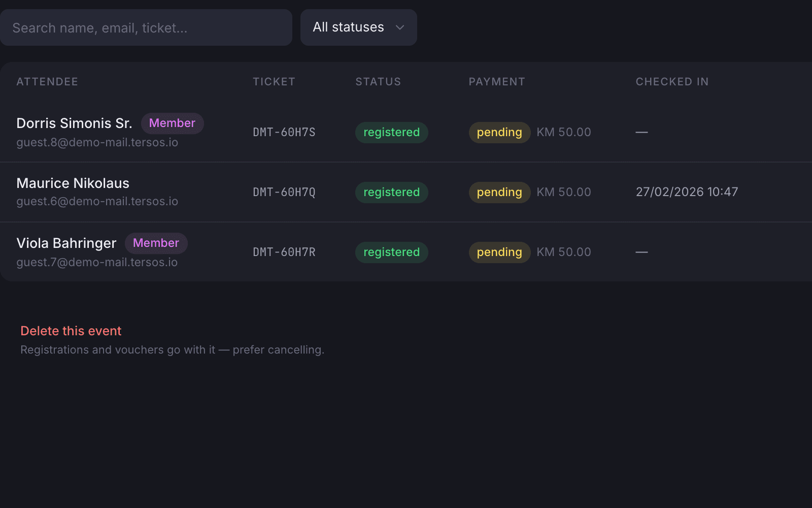Screen dimensions: 812x508
Task: Click email guest.6@demo-mail.tersos.io
Action: tap(97, 201)
